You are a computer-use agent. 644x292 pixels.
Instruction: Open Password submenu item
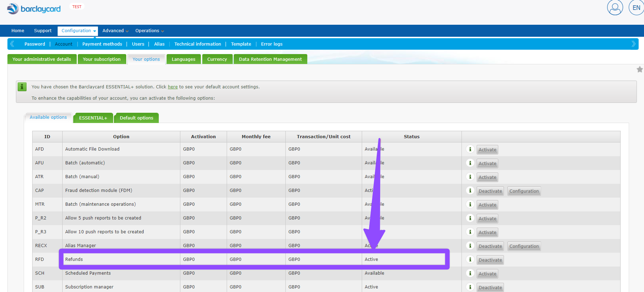pyautogui.click(x=35, y=44)
